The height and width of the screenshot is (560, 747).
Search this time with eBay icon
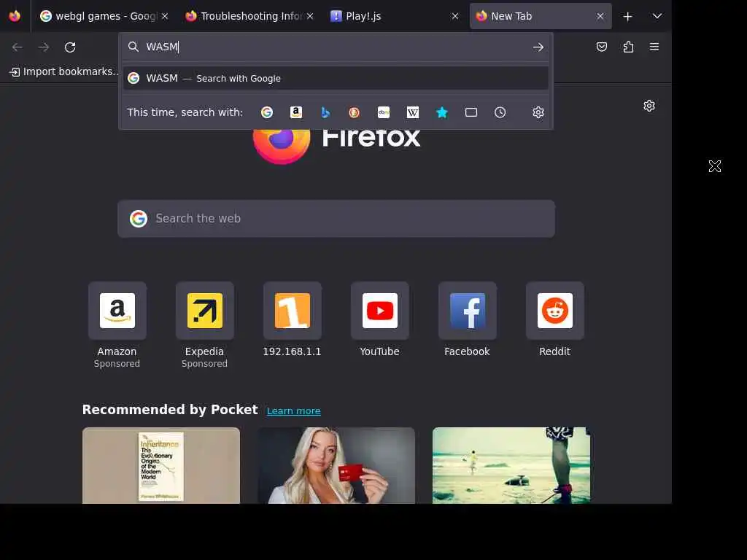pos(384,112)
